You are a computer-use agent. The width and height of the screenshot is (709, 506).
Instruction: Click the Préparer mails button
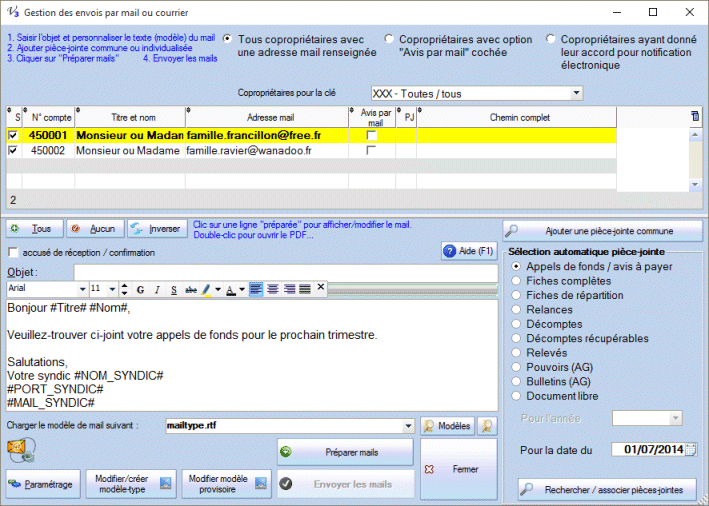(x=345, y=452)
